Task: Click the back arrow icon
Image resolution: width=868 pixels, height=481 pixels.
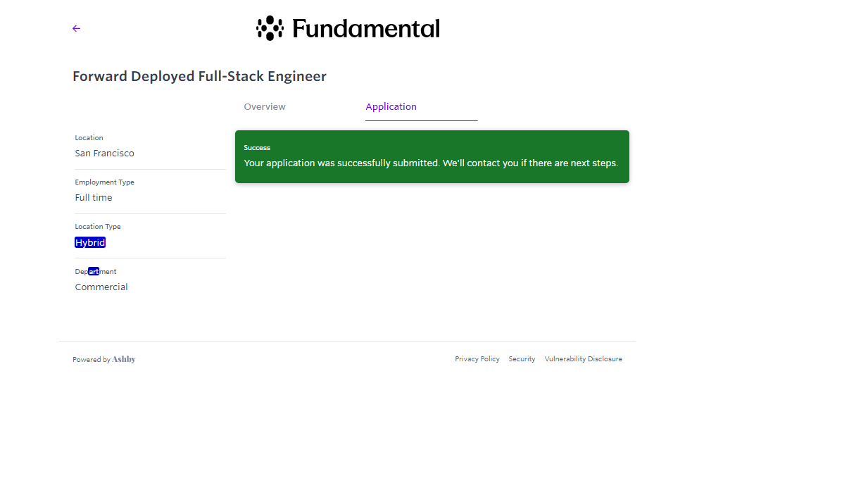Action: coord(76,29)
